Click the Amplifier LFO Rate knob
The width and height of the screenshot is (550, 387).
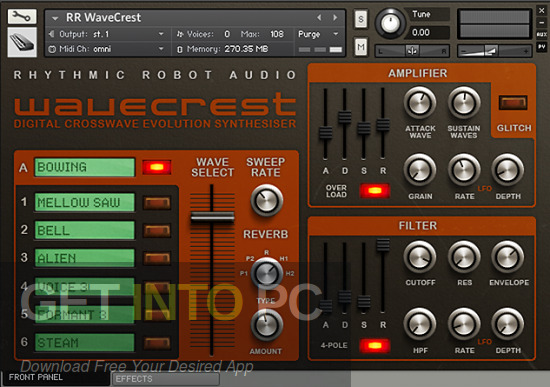[x=464, y=170]
